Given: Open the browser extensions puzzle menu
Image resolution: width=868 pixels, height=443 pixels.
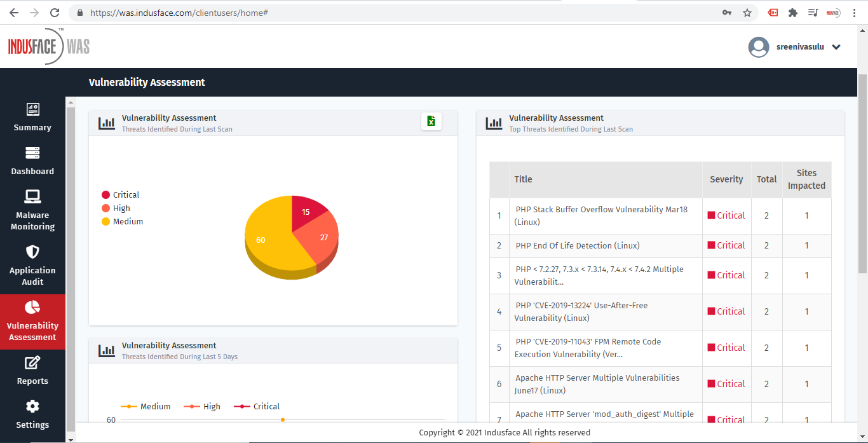Looking at the screenshot, I should coord(792,13).
